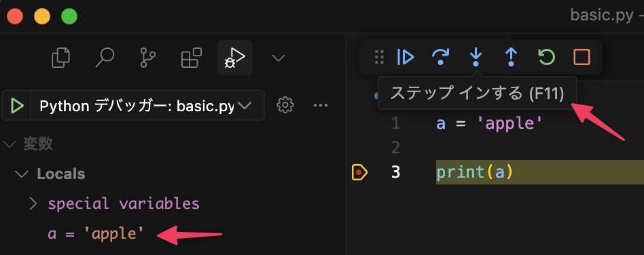Click the Step Over debug icon

[440, 57]
